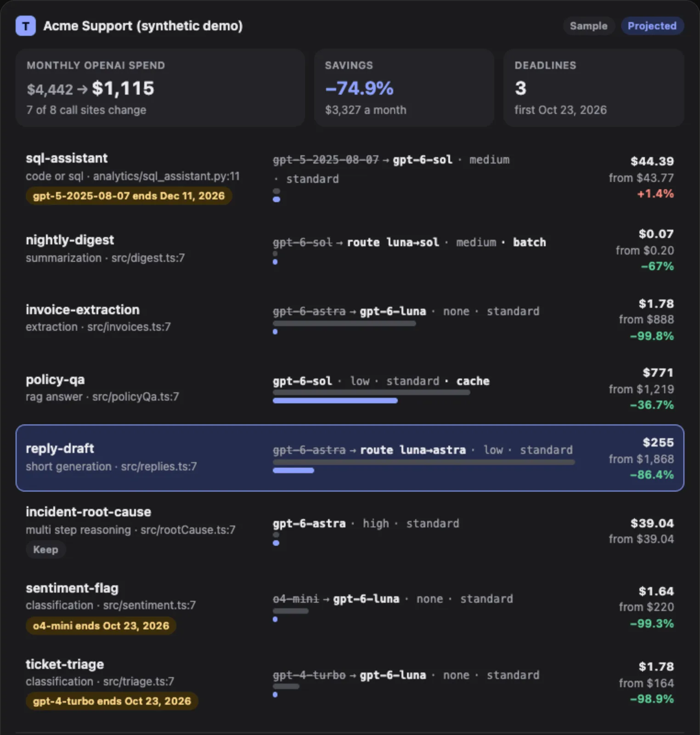Click the −67% change on nightly-digest

657,266
